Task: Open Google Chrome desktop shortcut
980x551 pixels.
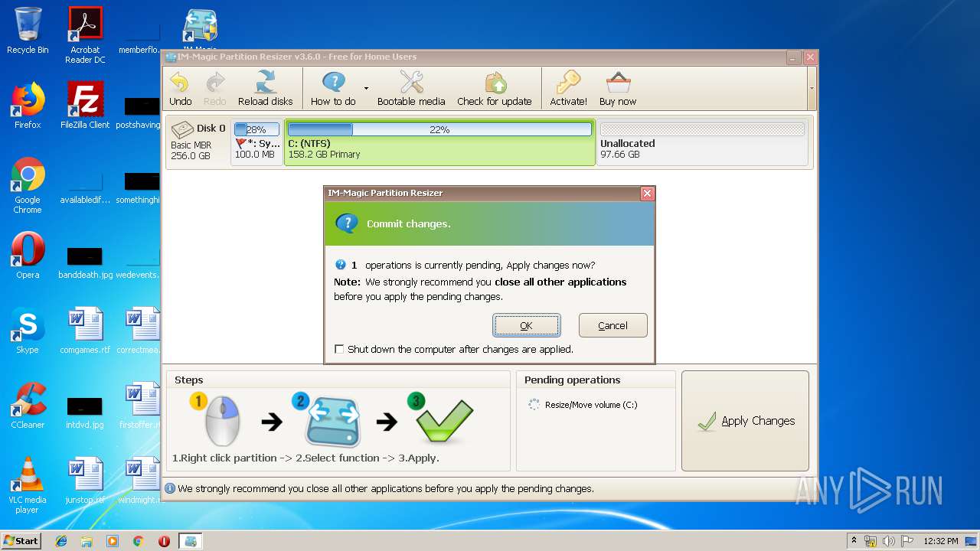Action: (x=28, y=185)
